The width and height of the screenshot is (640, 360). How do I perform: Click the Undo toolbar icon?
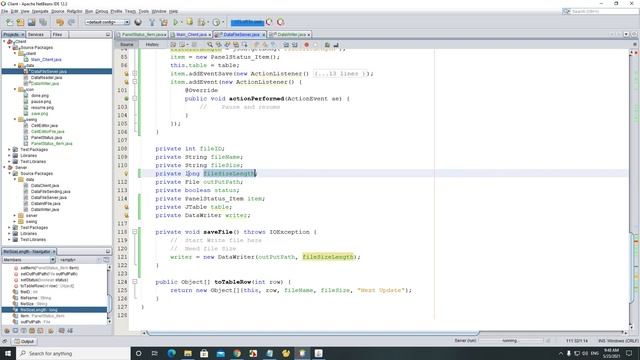click(x=60, y=22)
